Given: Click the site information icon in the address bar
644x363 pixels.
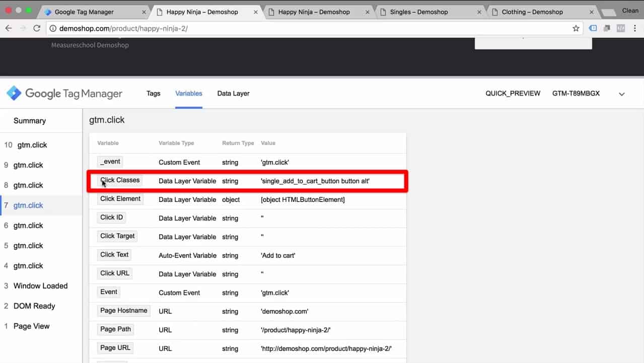Looking at the screenshot, I should tap(53, 29).
